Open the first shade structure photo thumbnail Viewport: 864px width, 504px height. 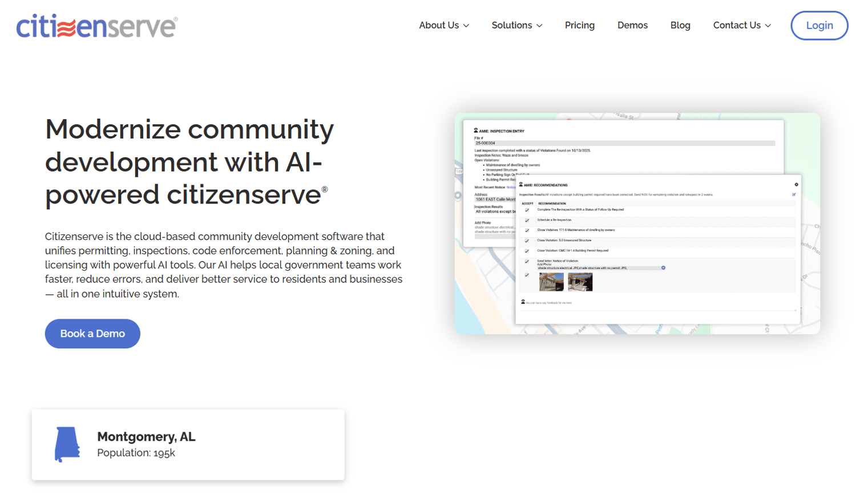click(551, 282)
